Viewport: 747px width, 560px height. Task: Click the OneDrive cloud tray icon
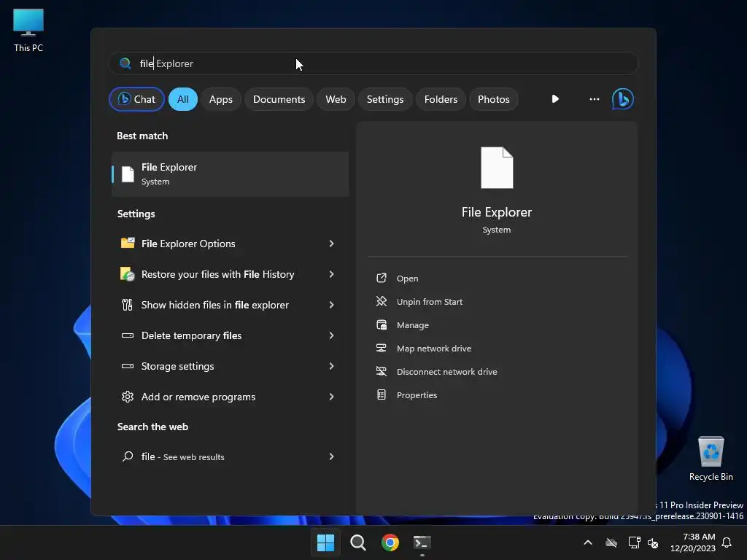tap(611, 542)
